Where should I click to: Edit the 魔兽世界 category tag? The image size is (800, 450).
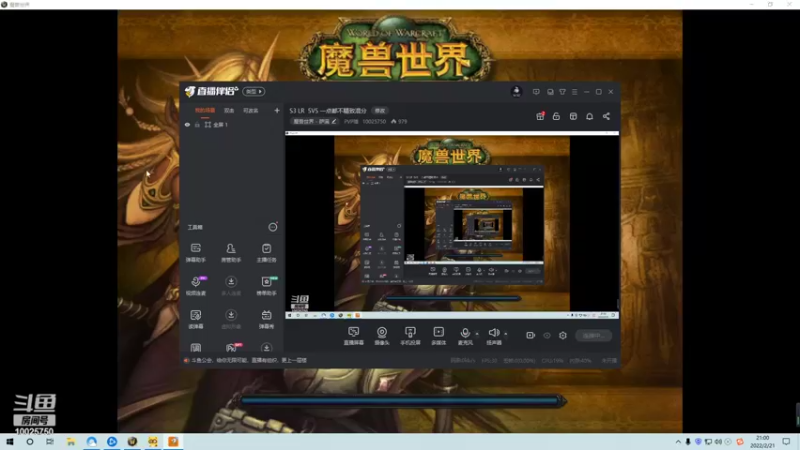click(315, 121)
